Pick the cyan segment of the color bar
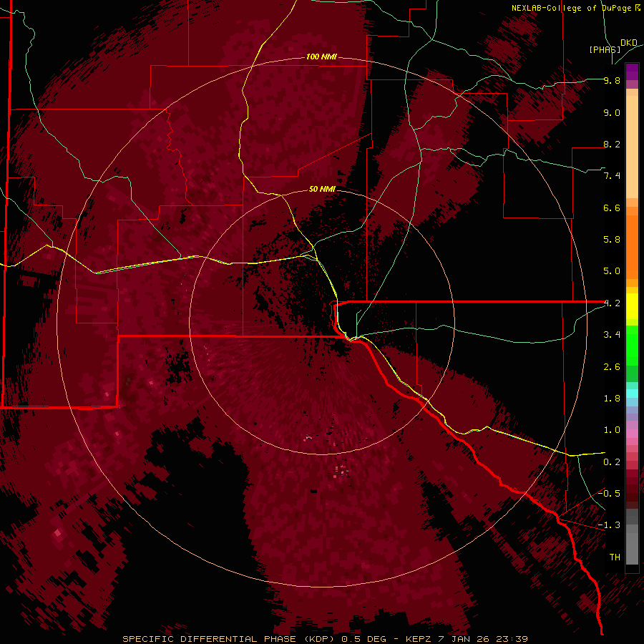 click(x=632, y=394)
